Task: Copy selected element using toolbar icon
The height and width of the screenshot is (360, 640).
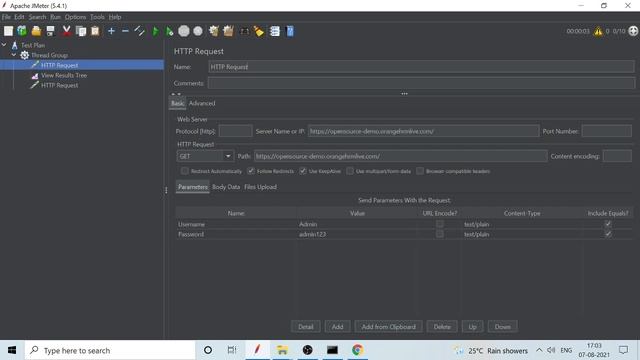Action: point(81,31)
